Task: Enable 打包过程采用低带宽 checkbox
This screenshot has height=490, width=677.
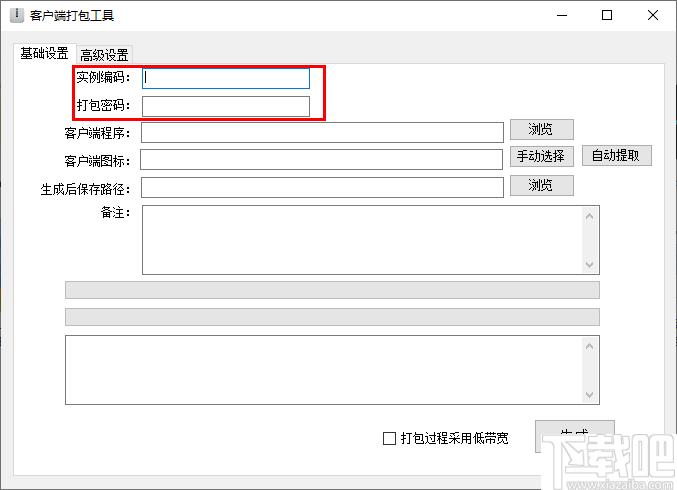Action: point(389,439)
